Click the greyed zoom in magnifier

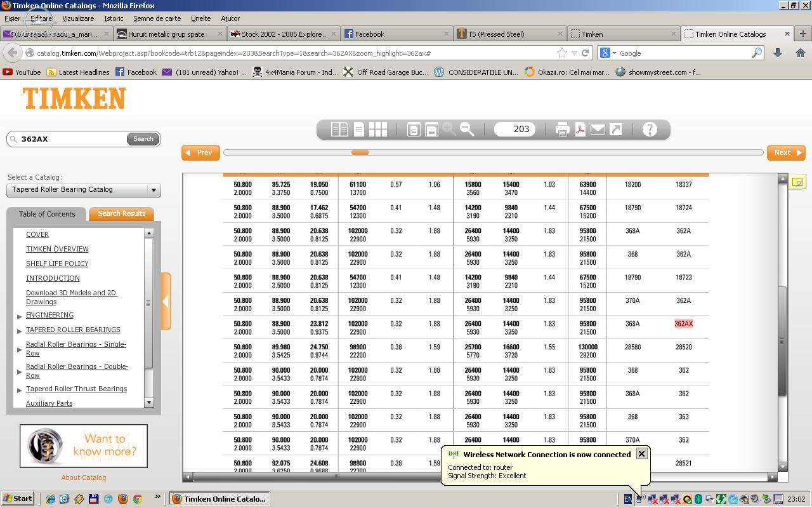click(x=450, y=130)
